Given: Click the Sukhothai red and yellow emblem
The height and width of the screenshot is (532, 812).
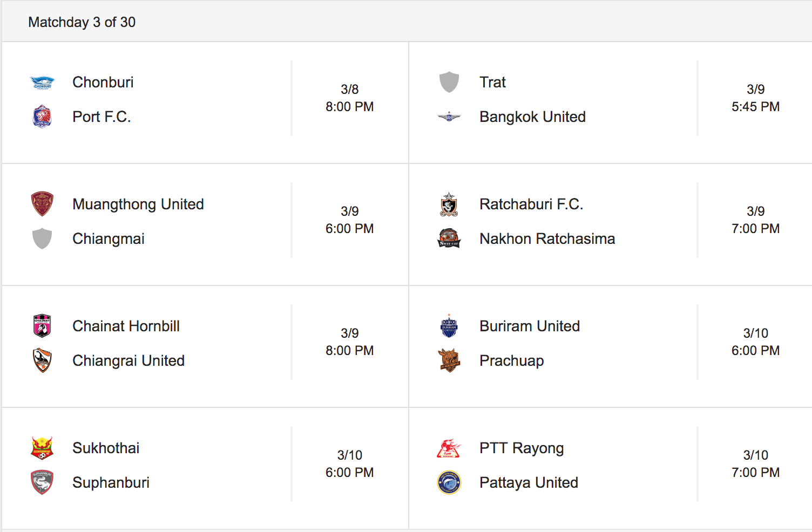Looking at the screenshot, I should click(42, 448).
